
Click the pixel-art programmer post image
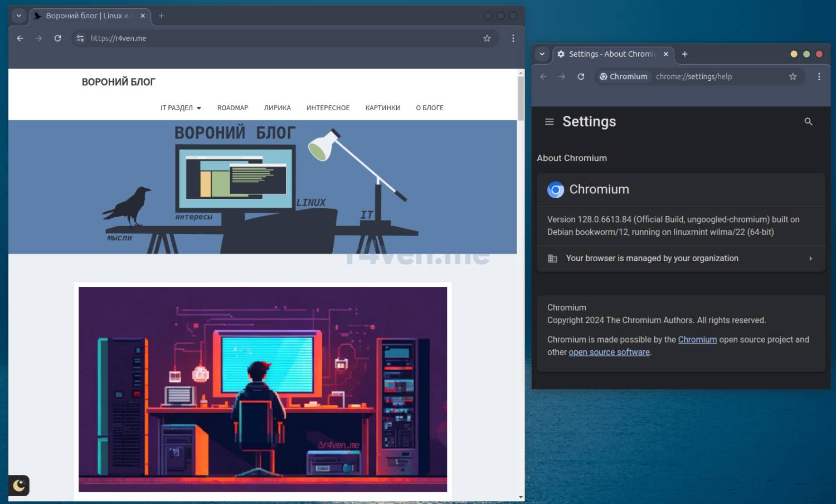tap(263, 389)
